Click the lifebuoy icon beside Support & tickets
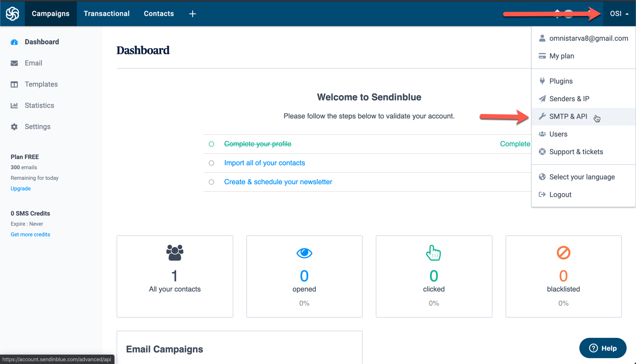636x364 pixels. pyautogui.click(x=542, y=152)
